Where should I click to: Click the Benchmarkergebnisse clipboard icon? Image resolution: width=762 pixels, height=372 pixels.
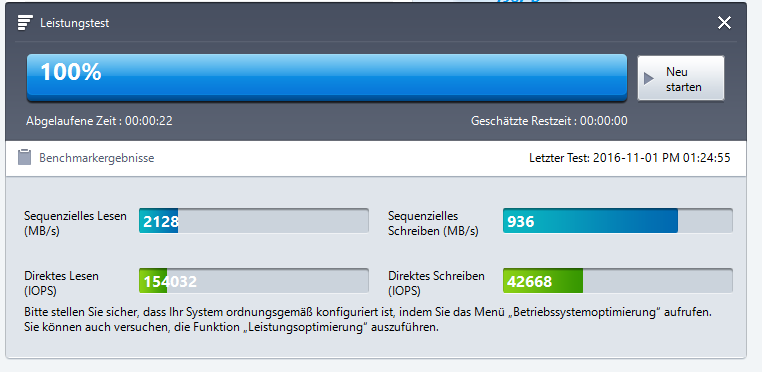24,158
